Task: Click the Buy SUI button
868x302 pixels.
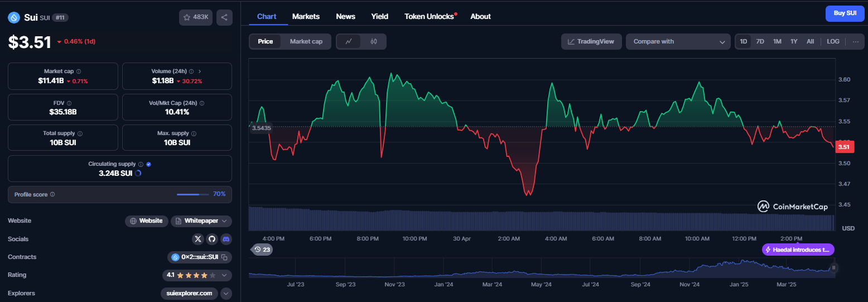Action: click(x=845, y=13)
